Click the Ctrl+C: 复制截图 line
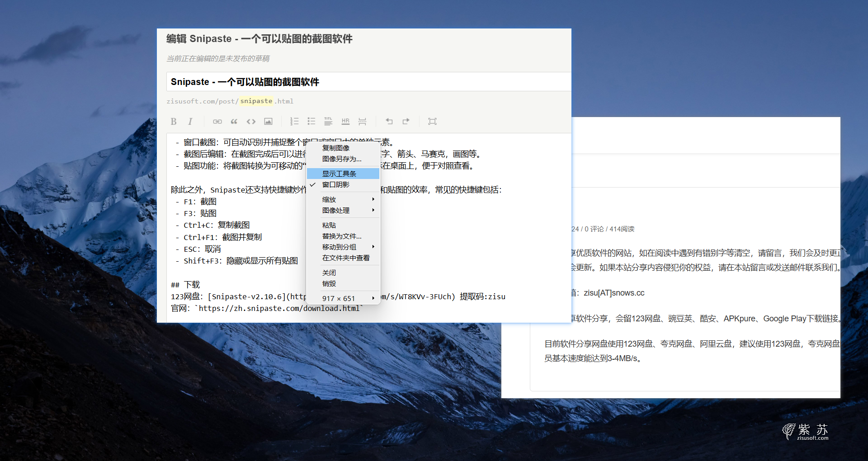The width and height of the screenshot is (868, 461). pos(212,225)
